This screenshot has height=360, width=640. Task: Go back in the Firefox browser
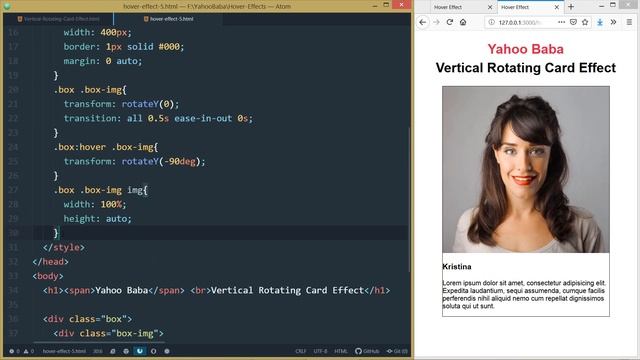coord(423,22)
